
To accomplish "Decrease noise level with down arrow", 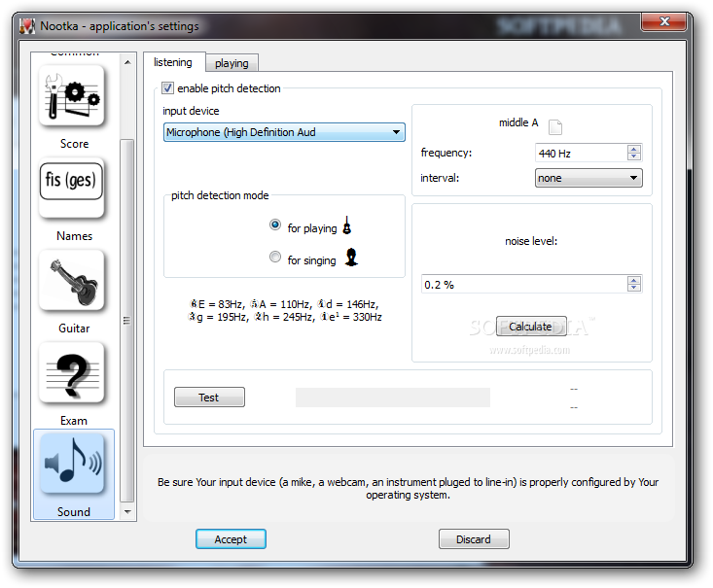I will click(x=634, y=288).
